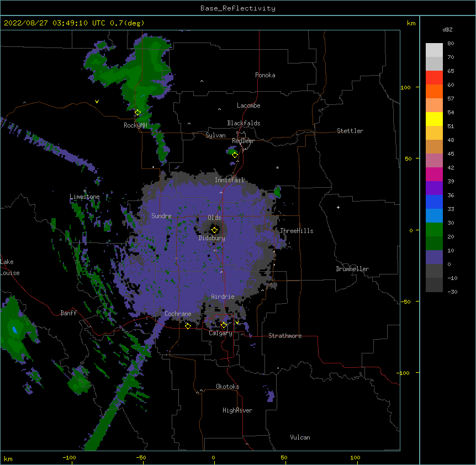Click the Lake Louise label
The image size is (476, 465).
pos(9,267)
